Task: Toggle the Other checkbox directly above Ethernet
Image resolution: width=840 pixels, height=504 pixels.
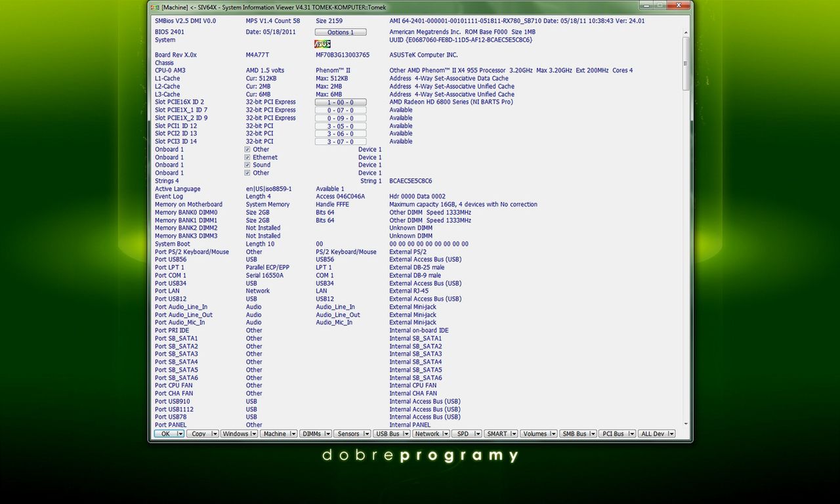Action: click(x=247, y=150)
